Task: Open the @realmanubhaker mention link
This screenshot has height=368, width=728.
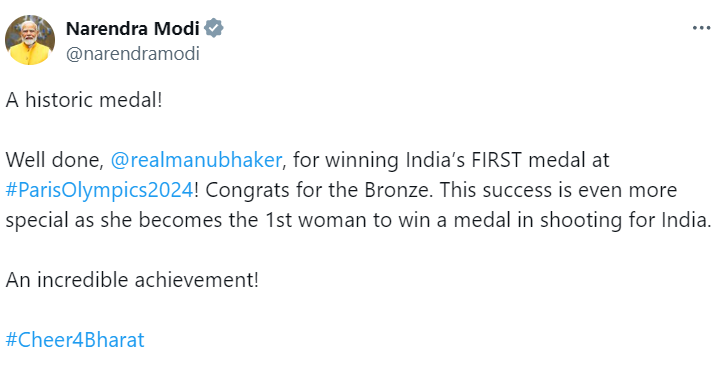Action: click(196, 160)
